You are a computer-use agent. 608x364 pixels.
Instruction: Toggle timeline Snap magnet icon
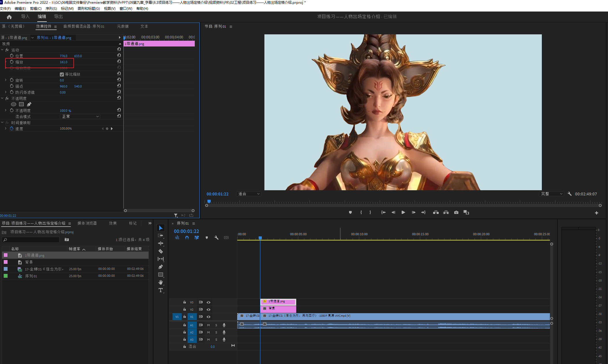[x=187, y=238]
